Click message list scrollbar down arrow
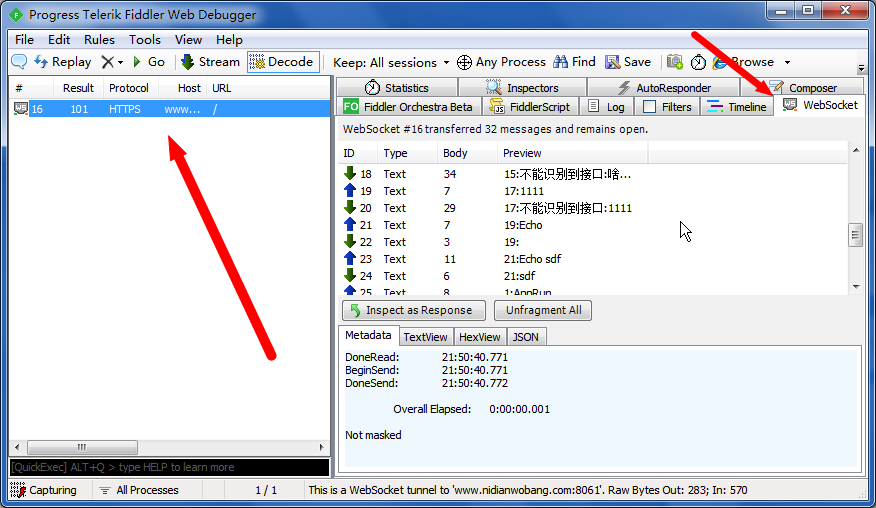Viewport: 876px width, 508px height. coord(855,286)
